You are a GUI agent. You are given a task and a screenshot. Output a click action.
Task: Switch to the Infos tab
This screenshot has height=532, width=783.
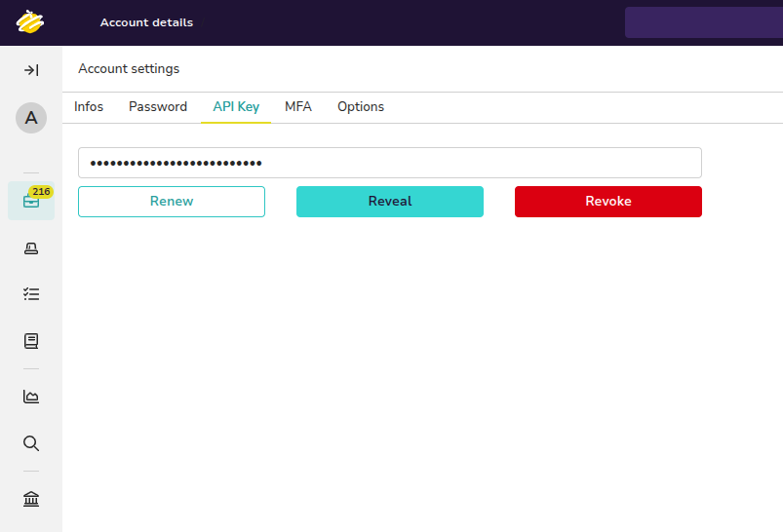pyautogui.click(x=89, y=107)
